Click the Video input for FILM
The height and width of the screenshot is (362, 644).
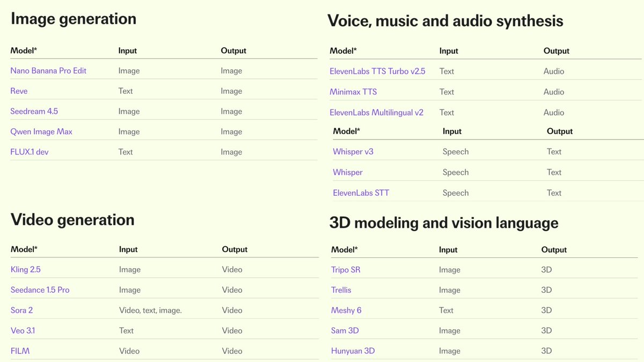pos(129,351)
